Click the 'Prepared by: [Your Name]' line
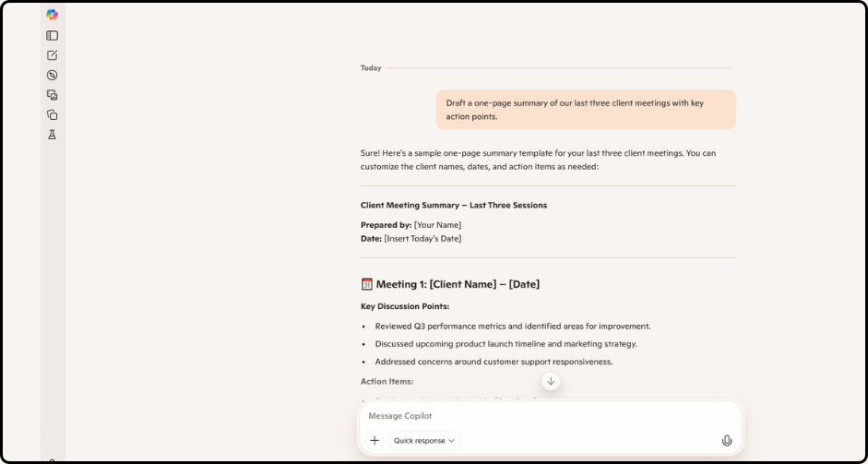 click(410, 225)
